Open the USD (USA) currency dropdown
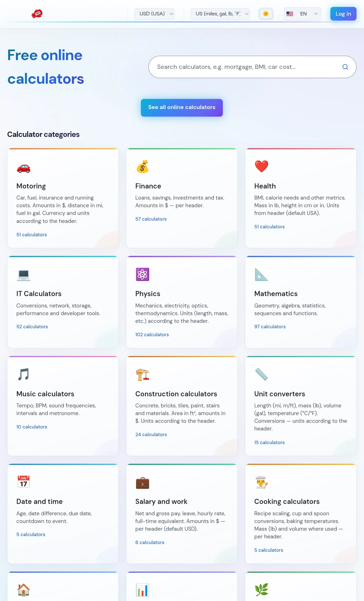 tap(155, 14)
